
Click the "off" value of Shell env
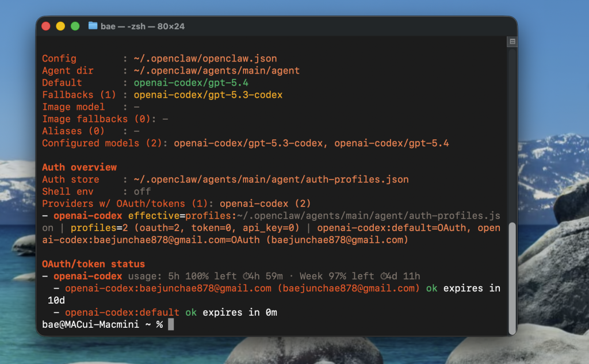(142, 191)
